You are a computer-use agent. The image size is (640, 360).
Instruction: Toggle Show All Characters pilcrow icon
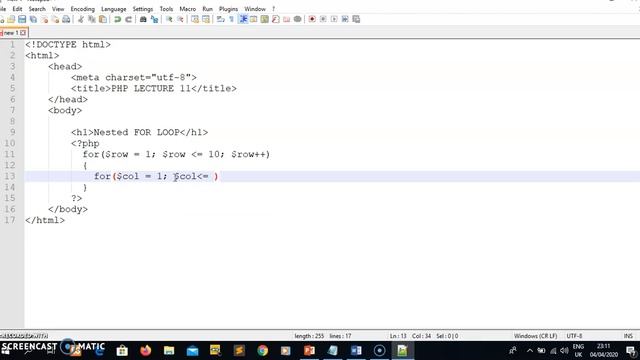232,19
